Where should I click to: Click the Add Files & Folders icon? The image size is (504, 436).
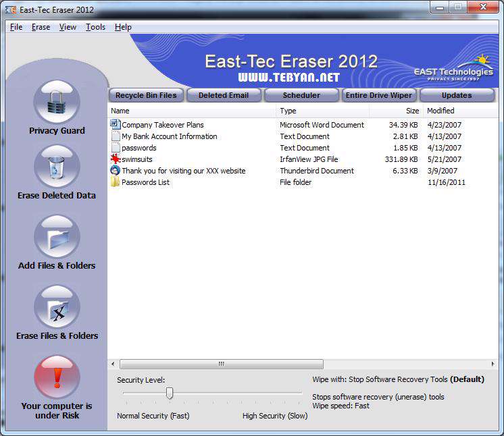click(57, 237)
